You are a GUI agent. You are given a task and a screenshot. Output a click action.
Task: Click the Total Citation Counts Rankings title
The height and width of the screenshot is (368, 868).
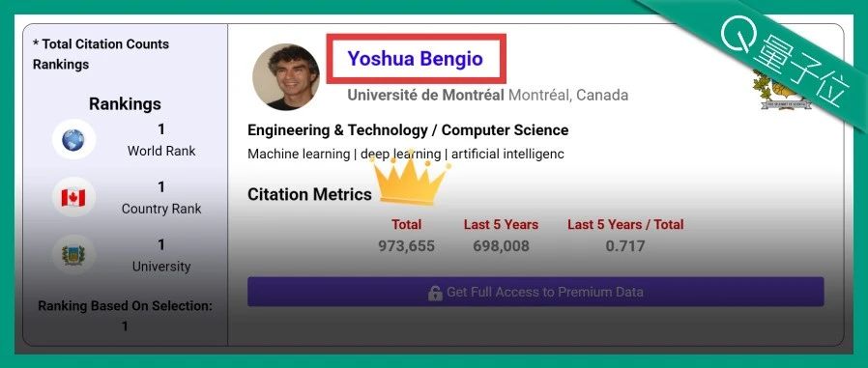tap(101, 54)
